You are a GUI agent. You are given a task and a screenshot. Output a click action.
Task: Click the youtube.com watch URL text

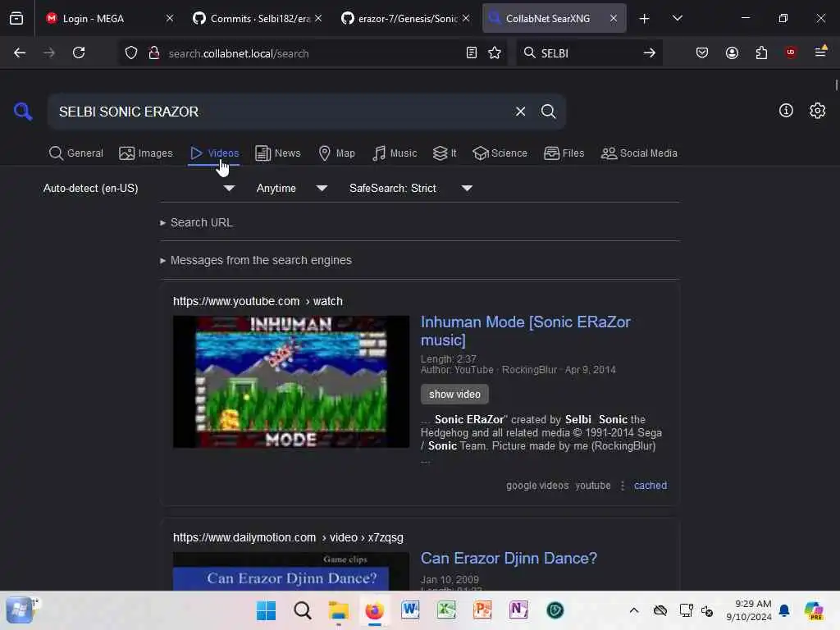tap(258, 301)
